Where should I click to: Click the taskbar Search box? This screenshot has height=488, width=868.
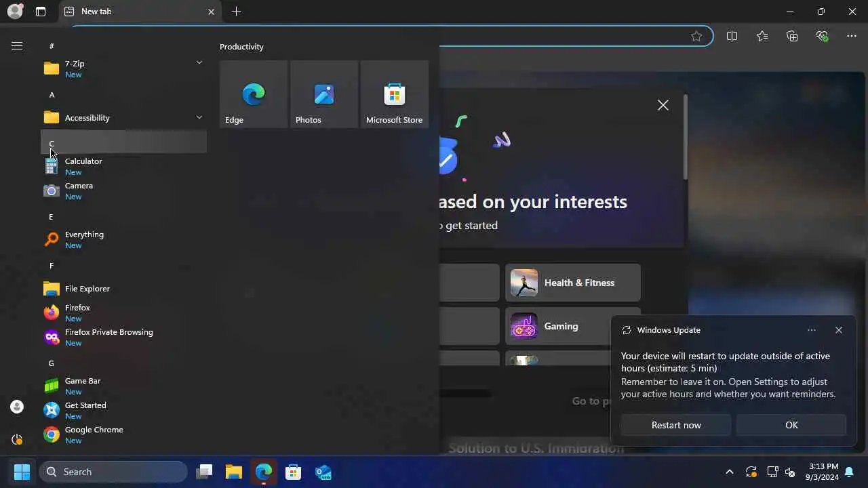[x=113, y=472]
